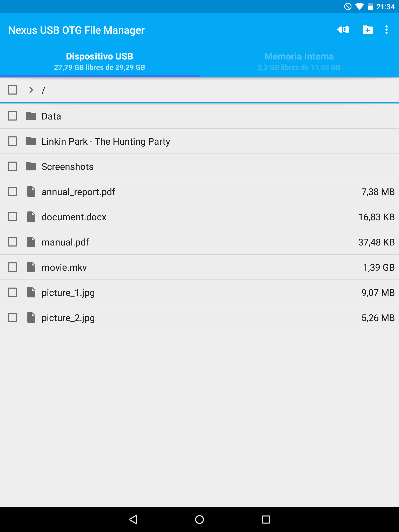Tap Android Back navigation button
399x532 pixels.
tap(133, 520)
